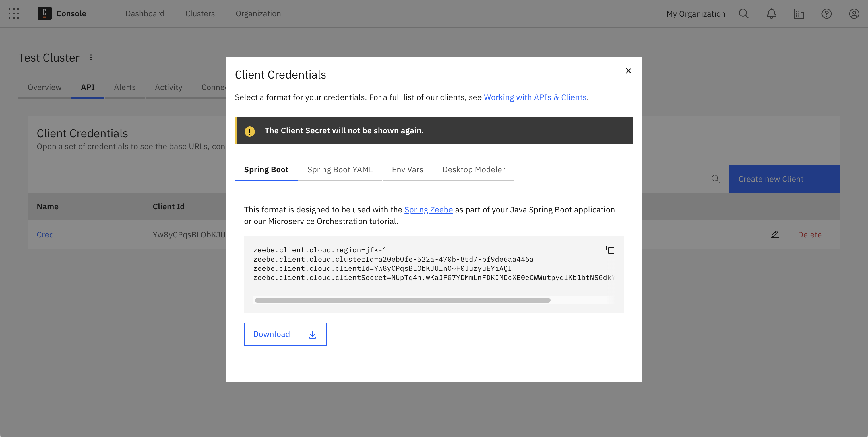This screenshot has height=437, width=868.
Task: Select the Env Vars tab
Action: click(407, 169)
